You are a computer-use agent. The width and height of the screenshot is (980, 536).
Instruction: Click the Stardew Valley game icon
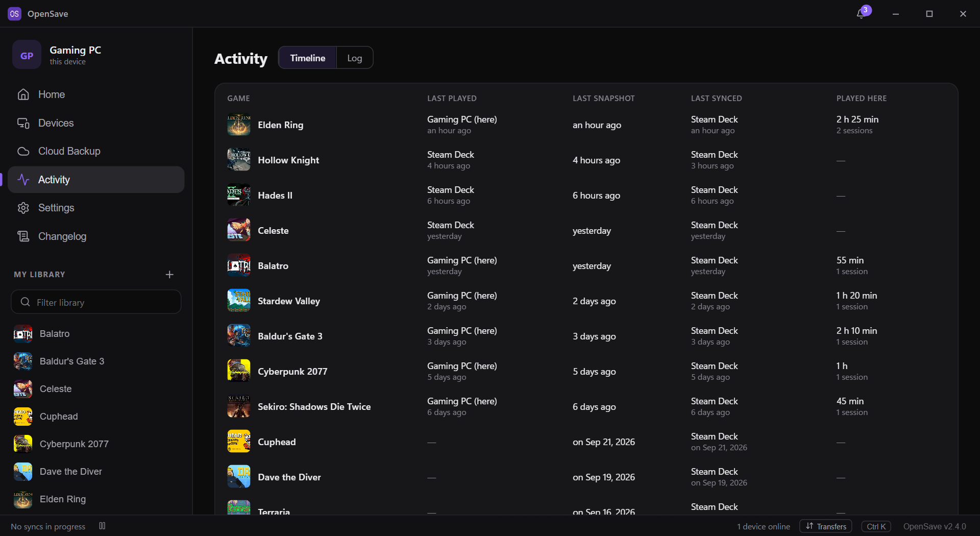tap(239, 301)
